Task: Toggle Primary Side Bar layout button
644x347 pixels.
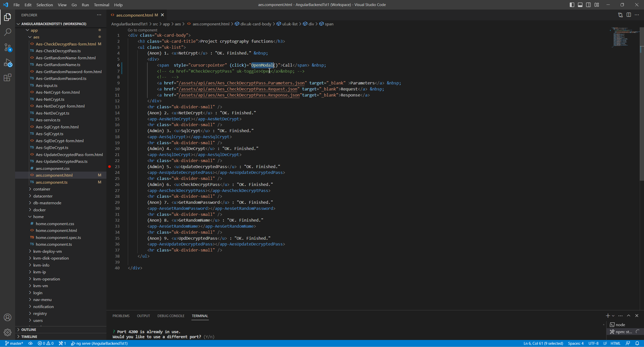Action: 572,5
